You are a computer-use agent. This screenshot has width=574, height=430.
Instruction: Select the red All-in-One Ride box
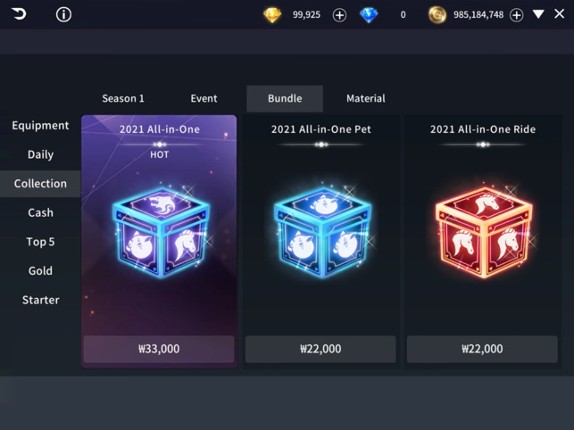484,232
